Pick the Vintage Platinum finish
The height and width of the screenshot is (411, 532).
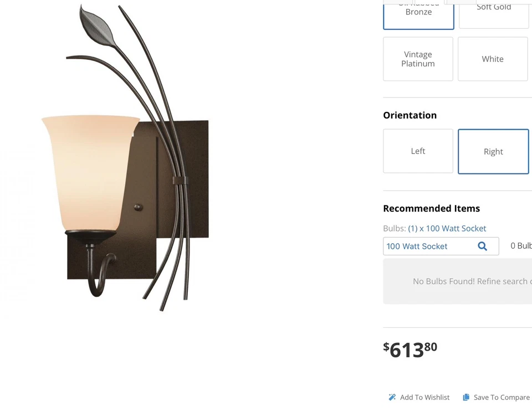[x=418, y=59]
